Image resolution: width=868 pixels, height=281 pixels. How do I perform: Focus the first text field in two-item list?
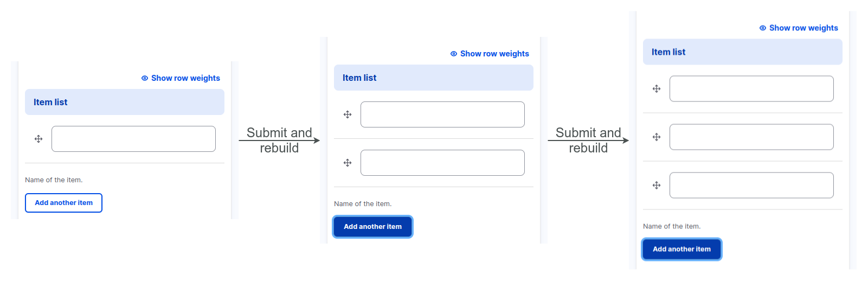(x=442, y=114)
